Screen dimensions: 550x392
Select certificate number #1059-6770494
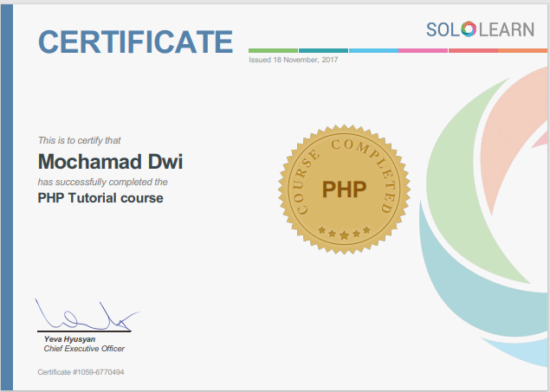pos(98,372)
